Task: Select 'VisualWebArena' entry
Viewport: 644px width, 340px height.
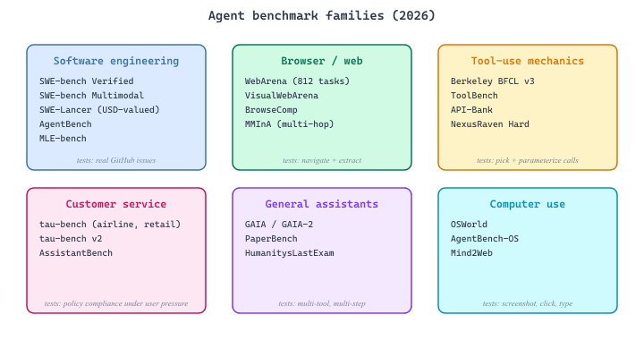Action: [282, 95]
